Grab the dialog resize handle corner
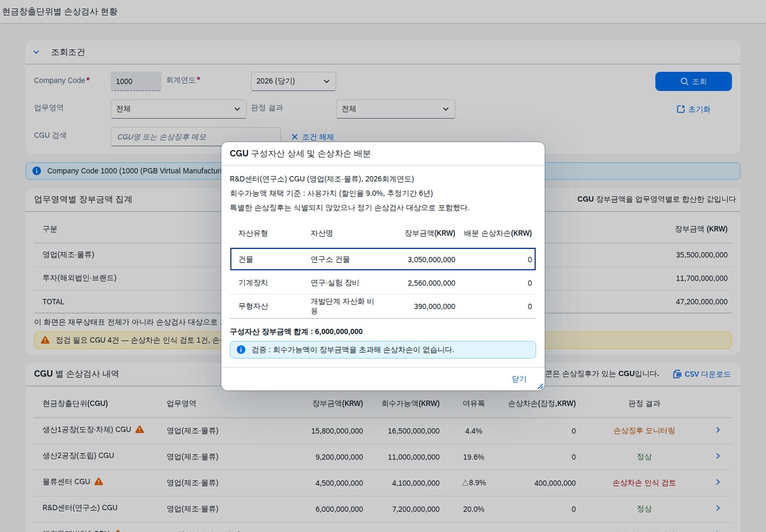766x532 pixels. (x=540, y=386)
